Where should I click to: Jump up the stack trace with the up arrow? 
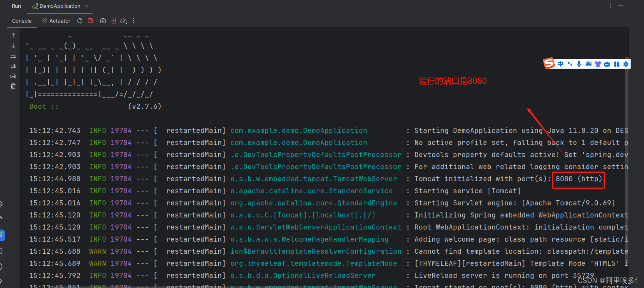pyautogui.click(x=13, y=35)
